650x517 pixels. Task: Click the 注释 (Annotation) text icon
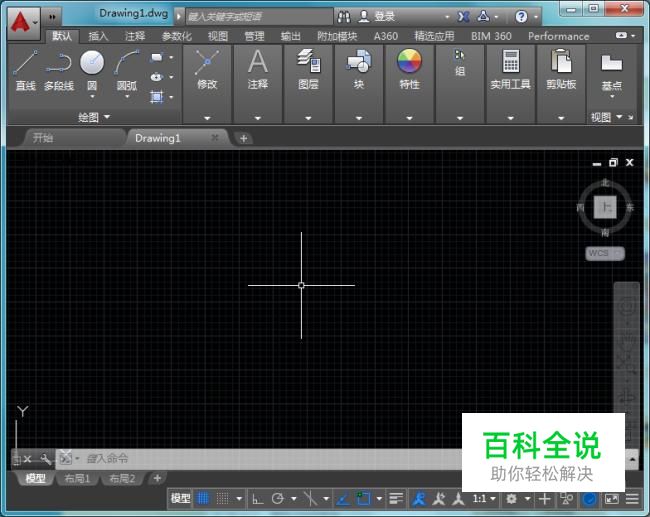(x=258, y=64)
